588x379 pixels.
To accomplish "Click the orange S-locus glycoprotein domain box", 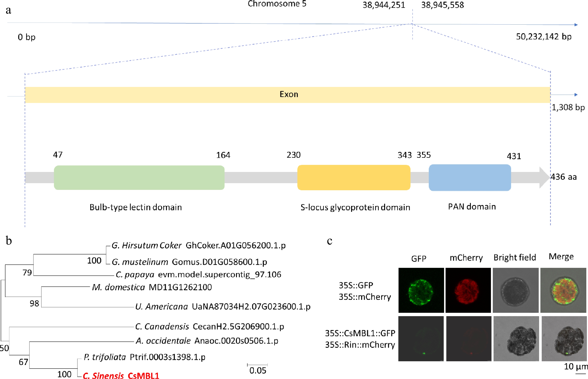I will pos(354,177).
